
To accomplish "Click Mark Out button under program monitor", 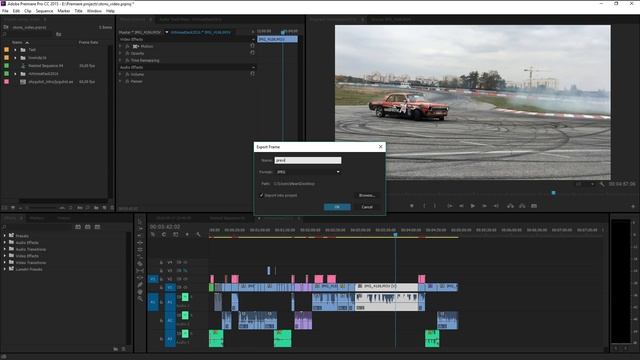I will coord(435,206).
